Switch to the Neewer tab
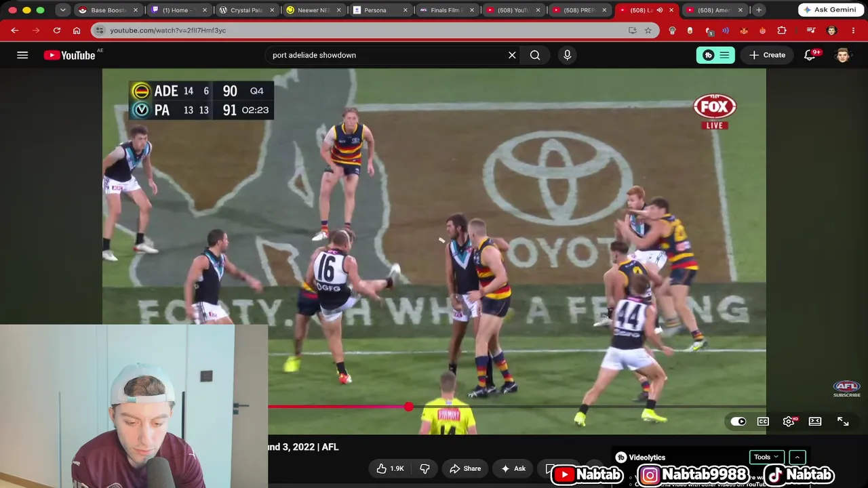This screenshot has height=488, width=868. point(313,10)
